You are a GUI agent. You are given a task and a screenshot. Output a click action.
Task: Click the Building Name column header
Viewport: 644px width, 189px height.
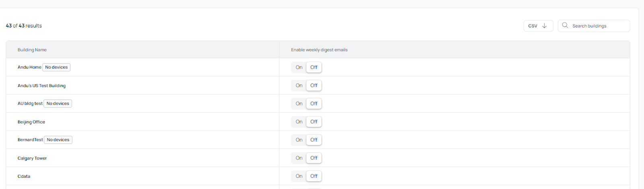[x=32, y=50]
